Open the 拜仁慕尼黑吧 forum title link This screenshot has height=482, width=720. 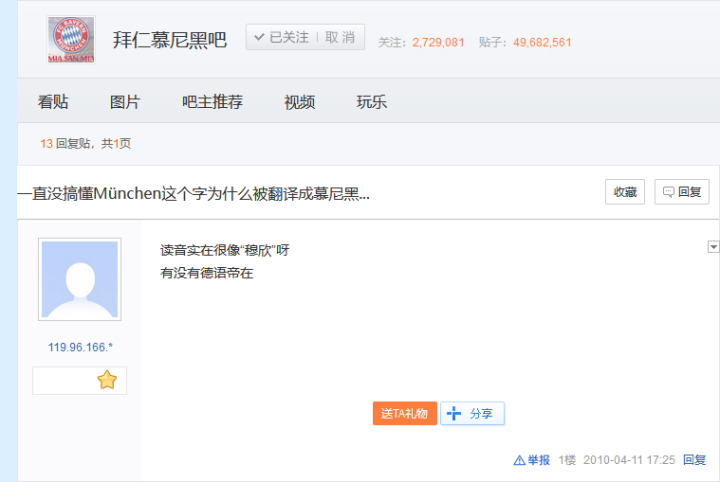click(x=169, y=40)
